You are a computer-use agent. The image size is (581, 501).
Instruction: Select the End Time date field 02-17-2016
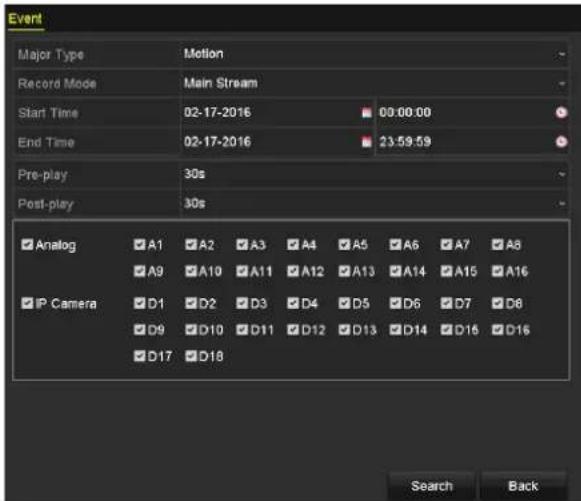click(x=277, y=142)
